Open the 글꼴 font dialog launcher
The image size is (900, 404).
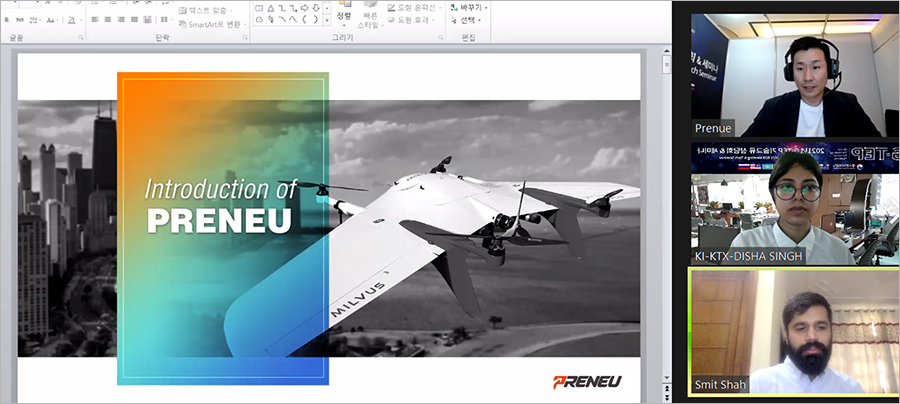[x=79, y=39]
